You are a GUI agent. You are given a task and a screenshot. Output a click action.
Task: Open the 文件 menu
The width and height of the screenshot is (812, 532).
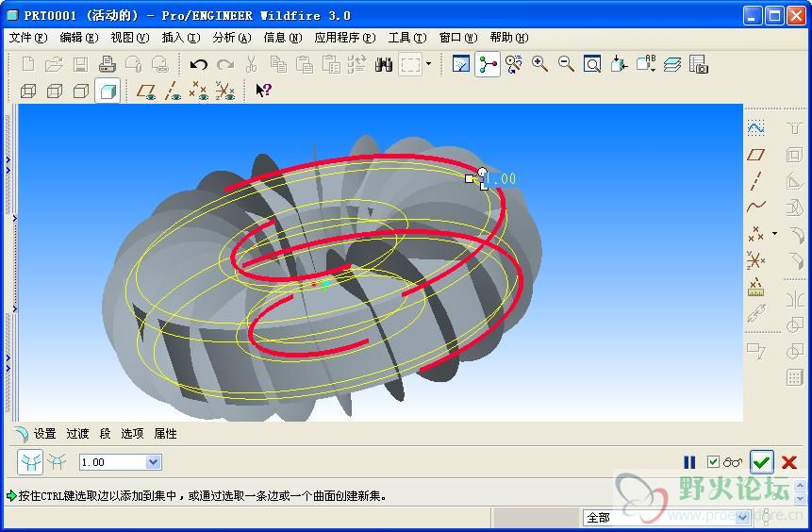pos(28,38)
